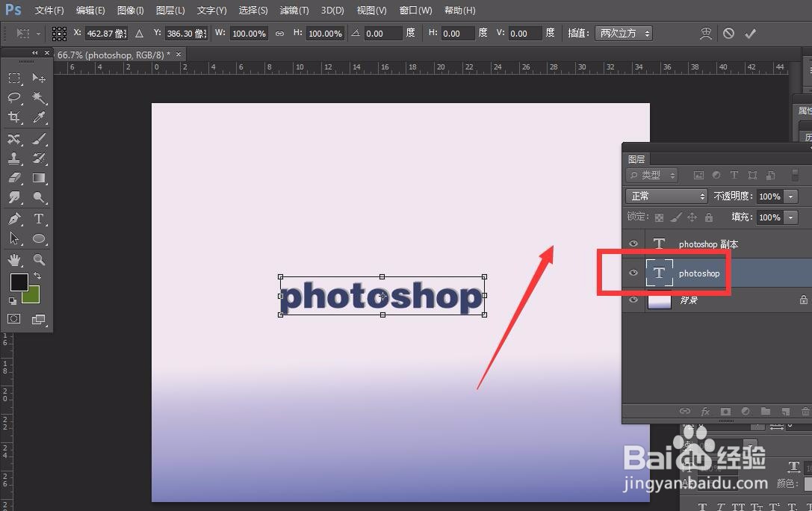Screen dimensions: 812x511
Task: Toggle lock transparent pixels
Action: (x=659, y=217)
